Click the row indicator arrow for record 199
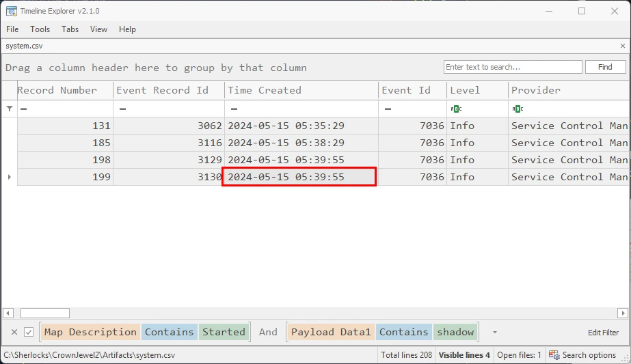This screenshot has height=364, width=631. coord(10,177)
